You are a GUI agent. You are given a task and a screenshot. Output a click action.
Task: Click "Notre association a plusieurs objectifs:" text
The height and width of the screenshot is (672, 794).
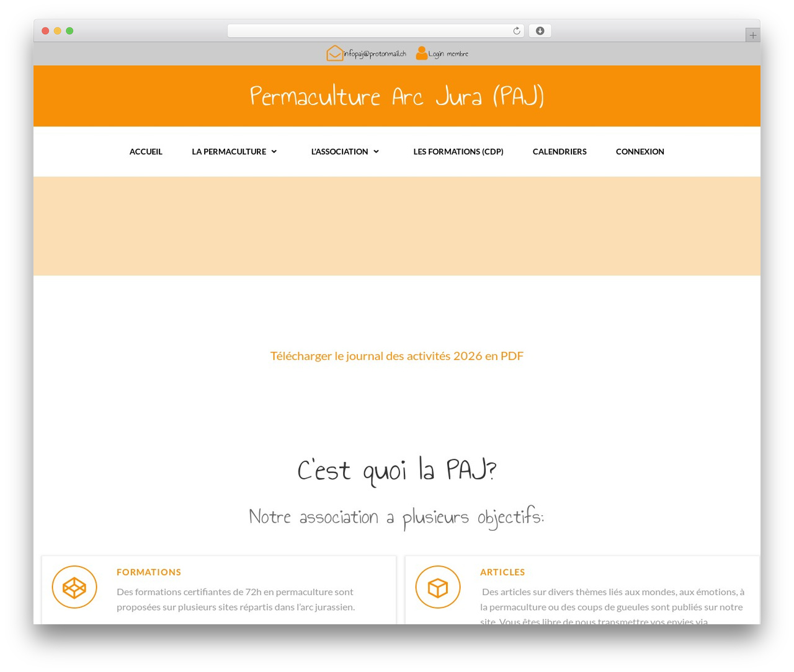click(397, 517)
